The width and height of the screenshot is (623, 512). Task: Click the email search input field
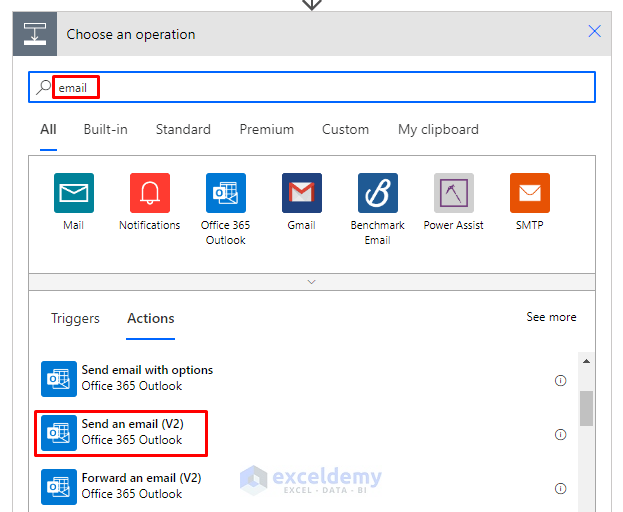[x=312, y=87]
